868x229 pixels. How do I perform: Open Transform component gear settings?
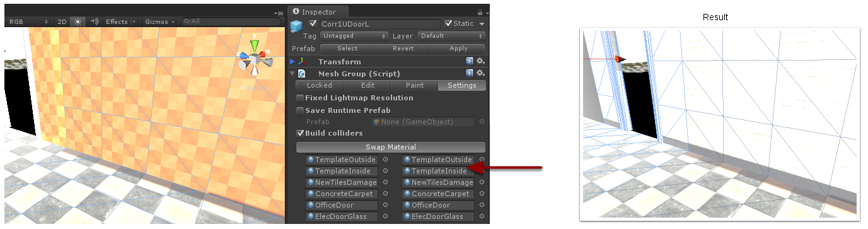(x=480, y=61)
